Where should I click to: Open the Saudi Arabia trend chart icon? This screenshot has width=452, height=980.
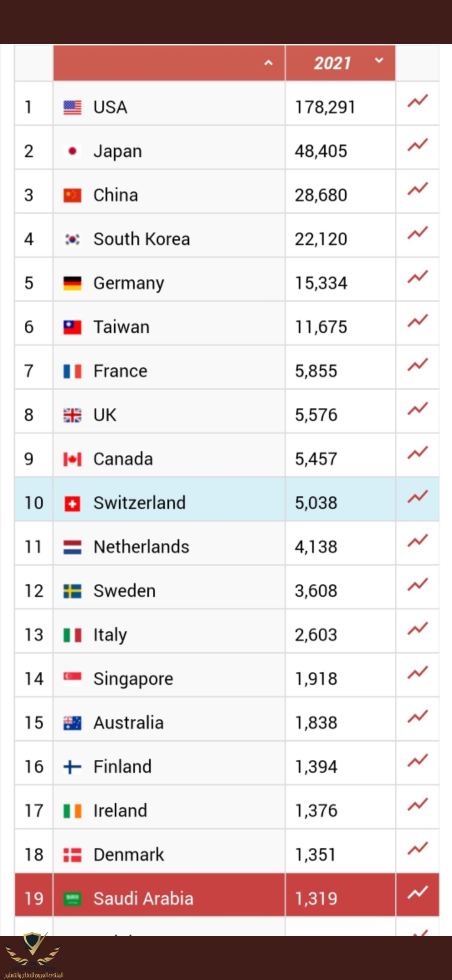pos(418,892)
